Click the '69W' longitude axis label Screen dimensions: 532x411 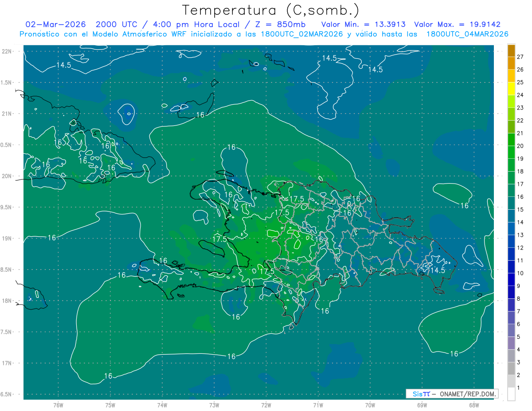422,405
